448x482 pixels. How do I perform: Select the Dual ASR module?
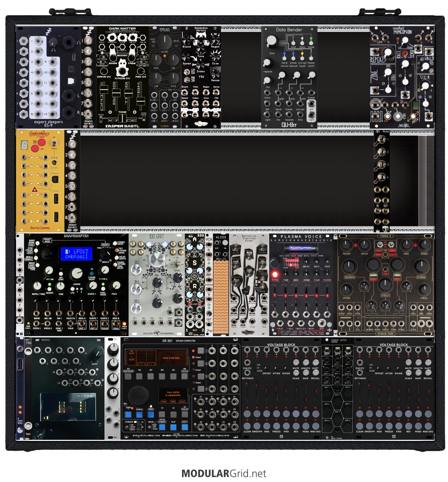pyautogui.click(x=195, y=285)
